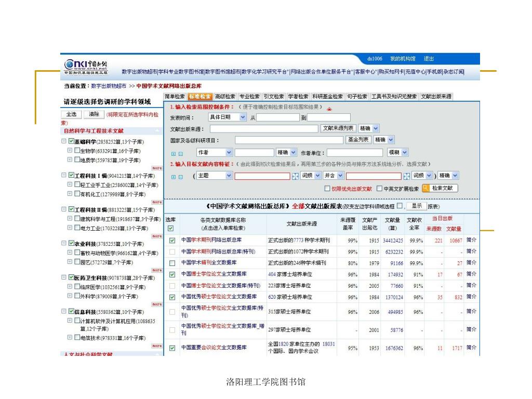
Task: Click more under 基础科学 group
Action: tap(157, 168)
